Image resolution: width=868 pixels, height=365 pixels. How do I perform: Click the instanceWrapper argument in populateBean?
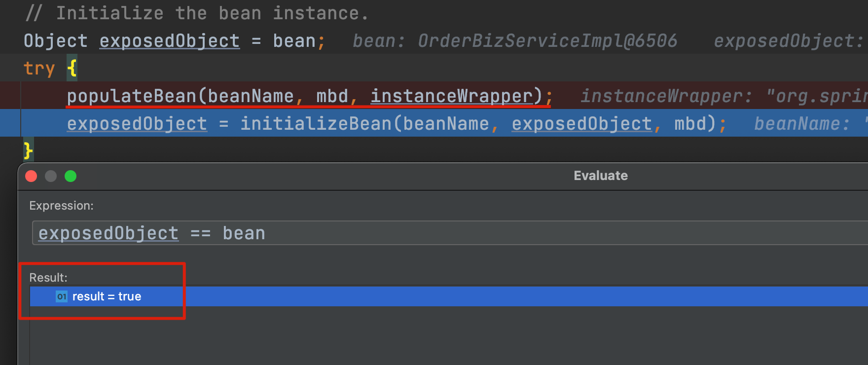click(x=452, y=96)
